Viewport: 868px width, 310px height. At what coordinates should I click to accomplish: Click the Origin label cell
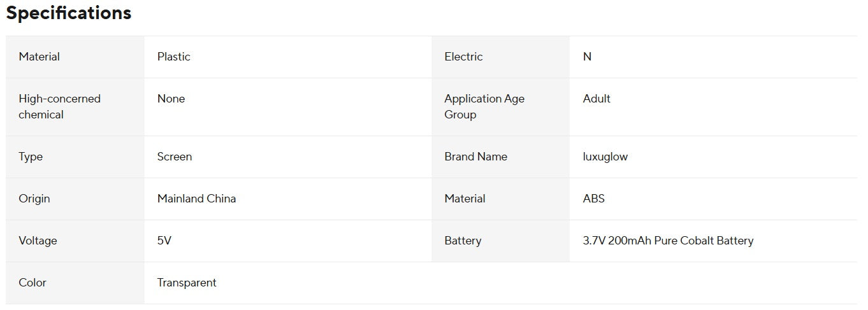click(x=34, y=199)
